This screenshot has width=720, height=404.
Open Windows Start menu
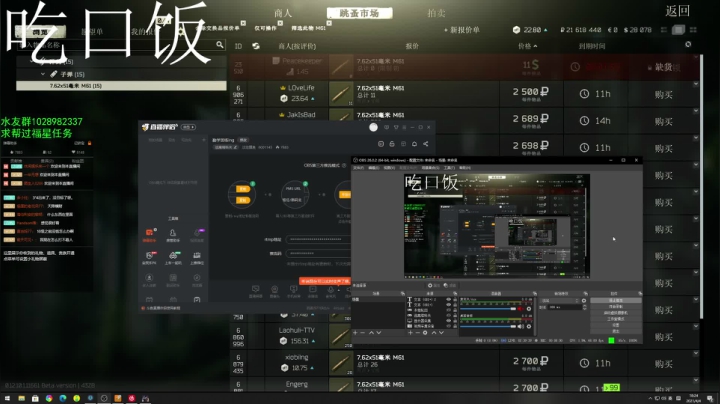click(x=7, y=398)
